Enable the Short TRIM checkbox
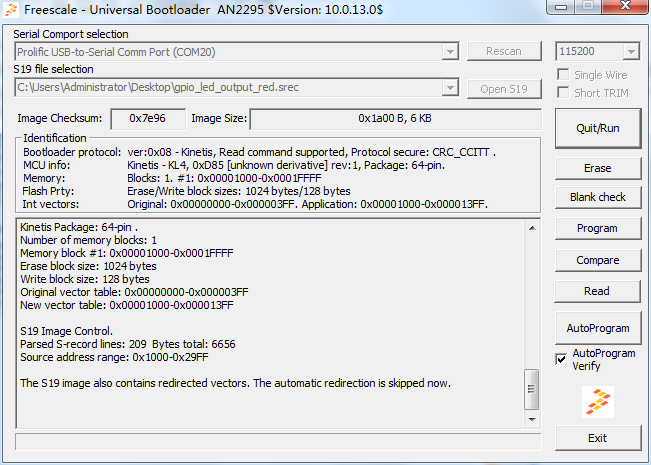The image size is (651, 465). click(564, 93)
